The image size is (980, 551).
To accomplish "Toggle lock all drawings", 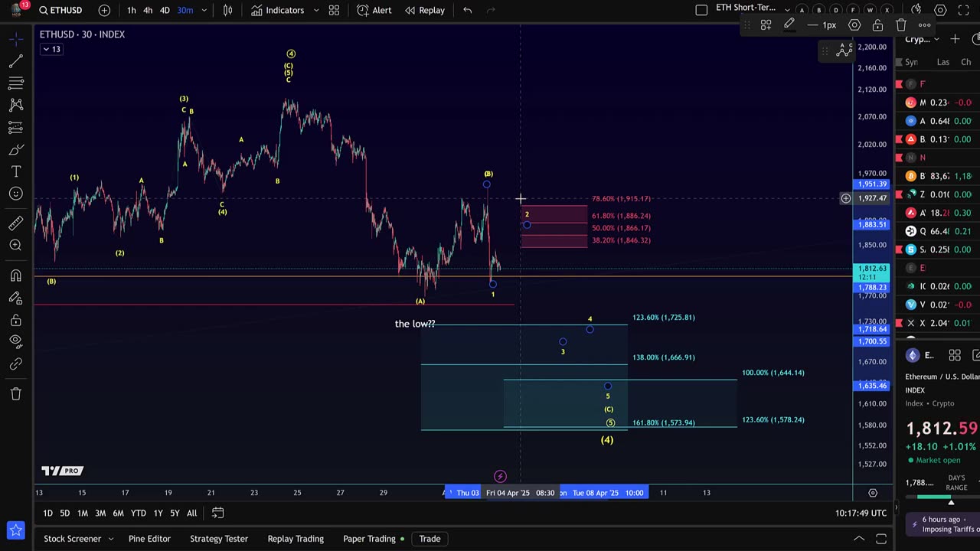I will click(x=15, y=320).
